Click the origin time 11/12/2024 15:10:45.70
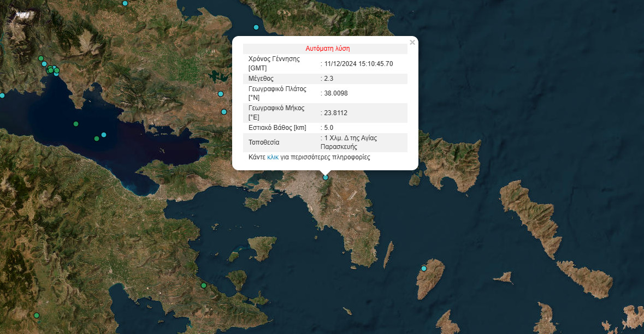 [358, 64]
